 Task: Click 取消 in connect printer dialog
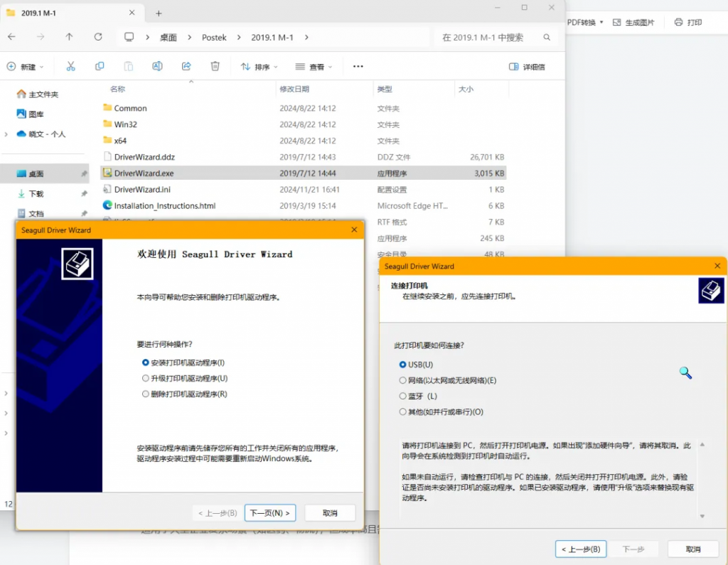click(x=693, y=549)
